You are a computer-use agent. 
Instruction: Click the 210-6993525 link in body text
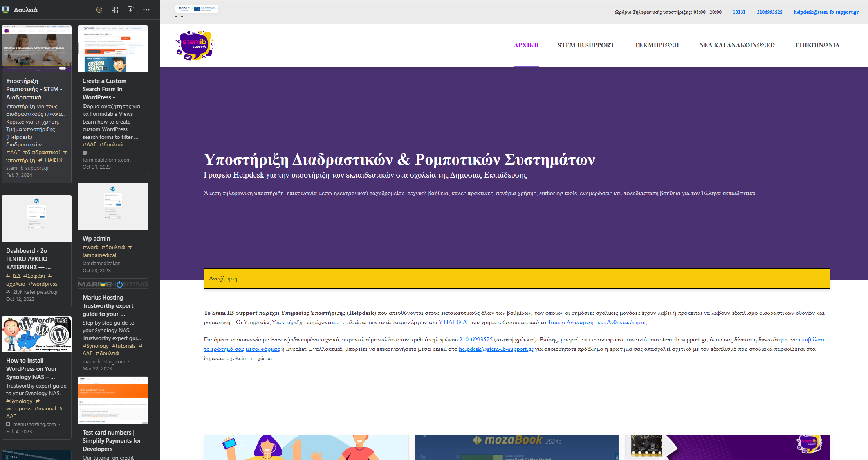pyautogui.click(x=476, y=340)
